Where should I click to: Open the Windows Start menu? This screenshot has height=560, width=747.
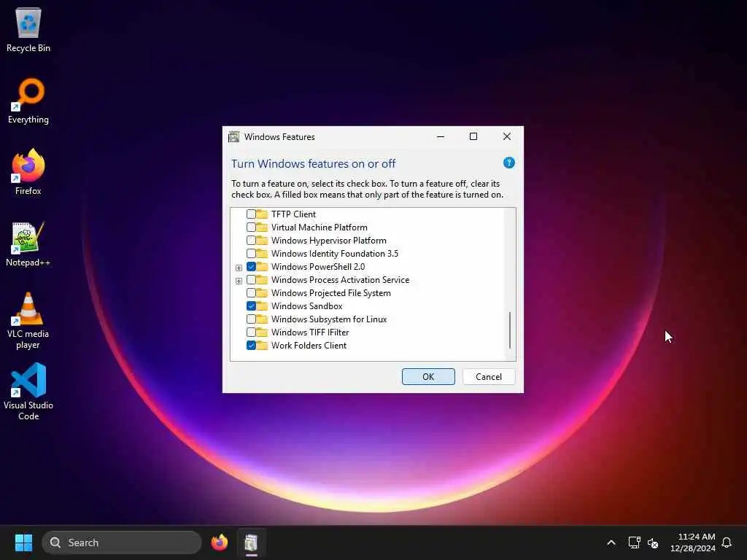coord(23,542)
